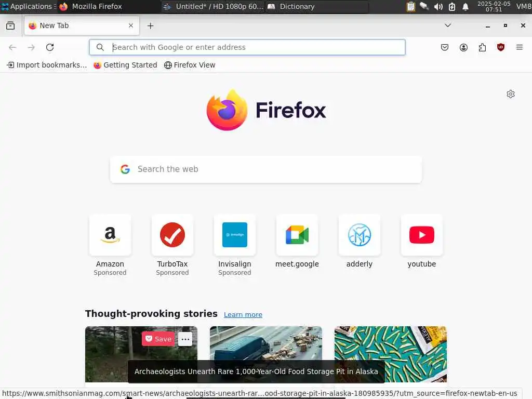Open the meet.google shortcut tile
532x399 pixels.
point(297,235)
